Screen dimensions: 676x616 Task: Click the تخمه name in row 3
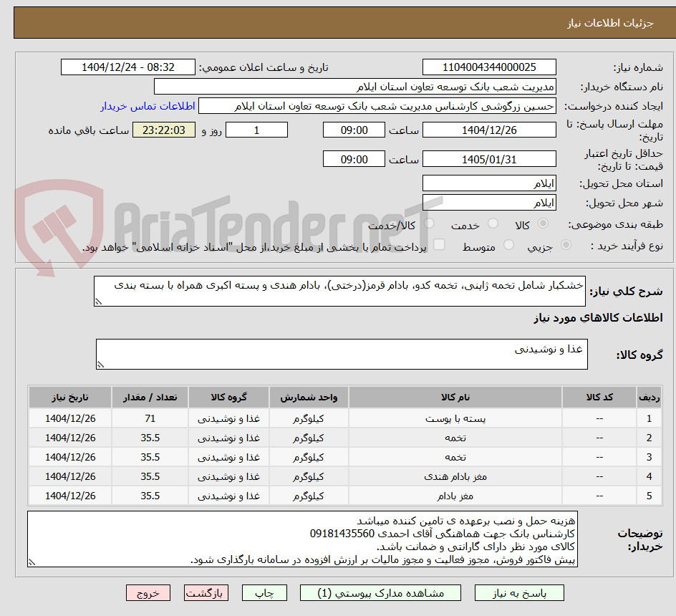coord(455,458)
